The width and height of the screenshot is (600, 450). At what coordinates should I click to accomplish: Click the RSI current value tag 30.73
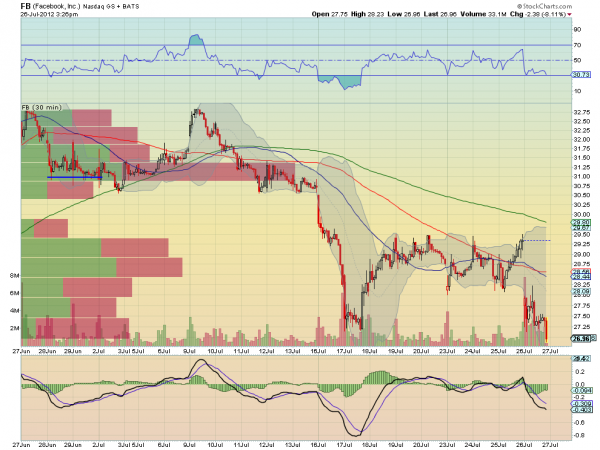(581, 75)
